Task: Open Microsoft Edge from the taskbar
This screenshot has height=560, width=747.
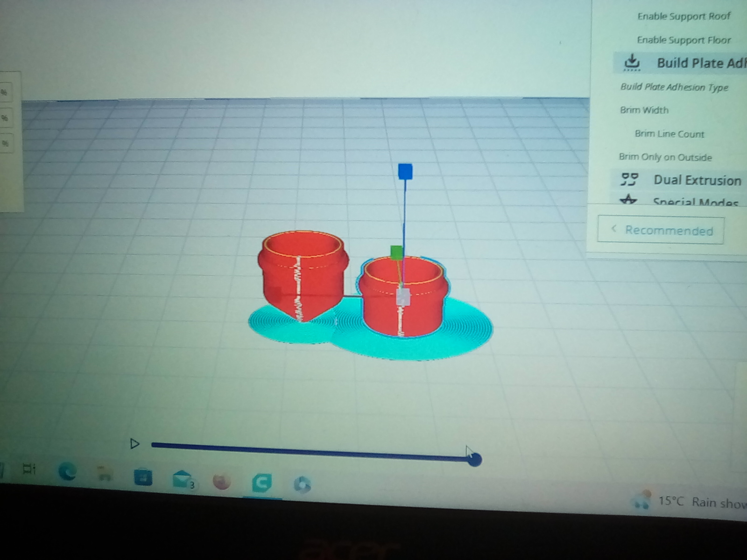Action: tap(67, 472)
